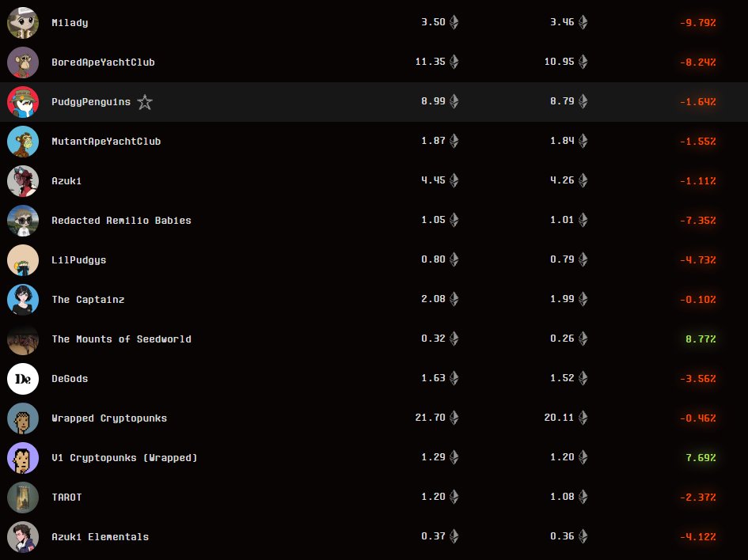748x560 pixels.
Task: Click the Ethereum icon beside BoredApe's 10.95
Action: click(583, 62)
